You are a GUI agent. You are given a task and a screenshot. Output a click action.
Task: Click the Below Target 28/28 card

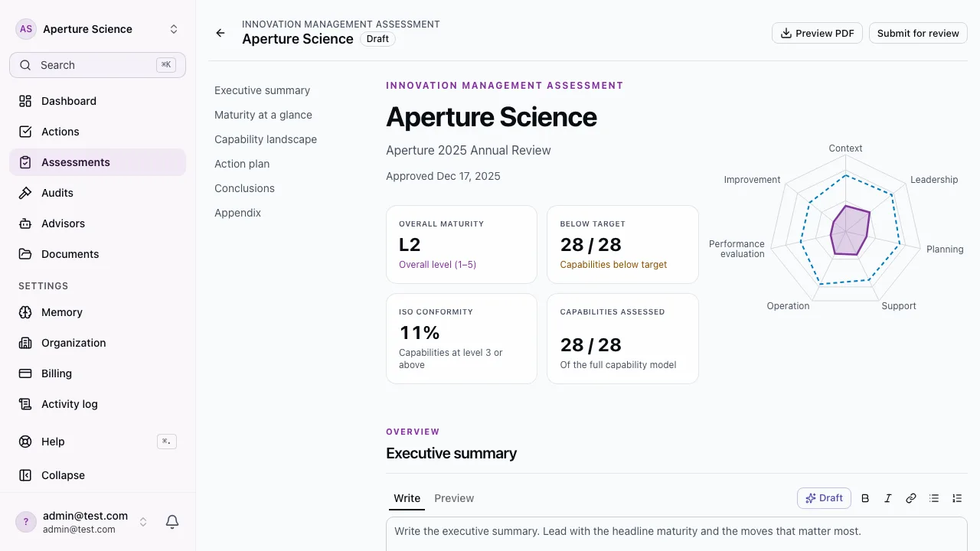622,245
